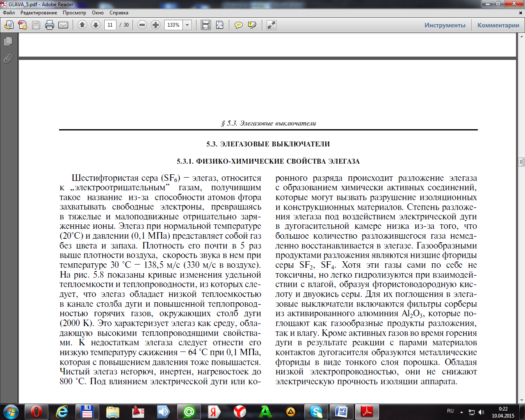Add a sticky note comment

[238, 25]
